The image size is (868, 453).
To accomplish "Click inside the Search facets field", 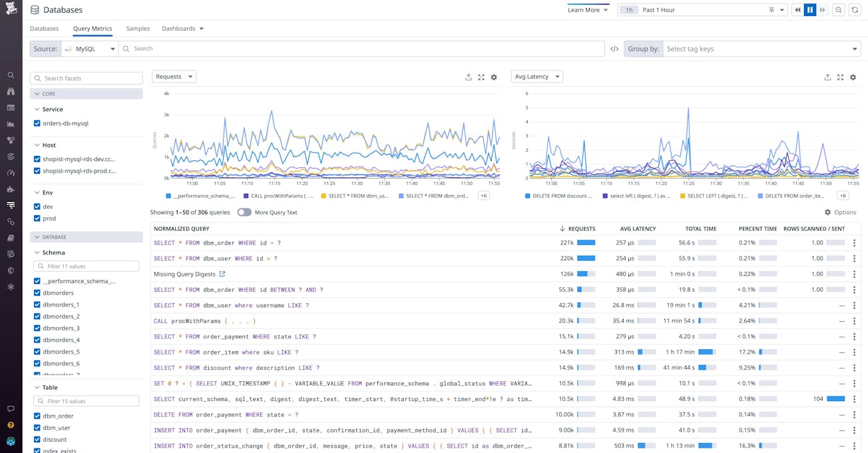I will point(86,78).
